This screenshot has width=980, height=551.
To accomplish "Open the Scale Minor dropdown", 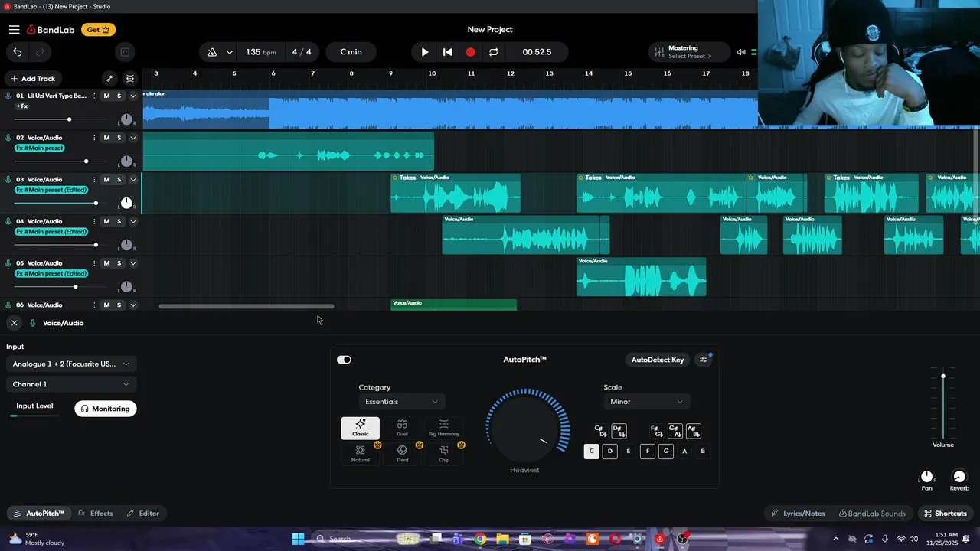I will pos(647,402).
